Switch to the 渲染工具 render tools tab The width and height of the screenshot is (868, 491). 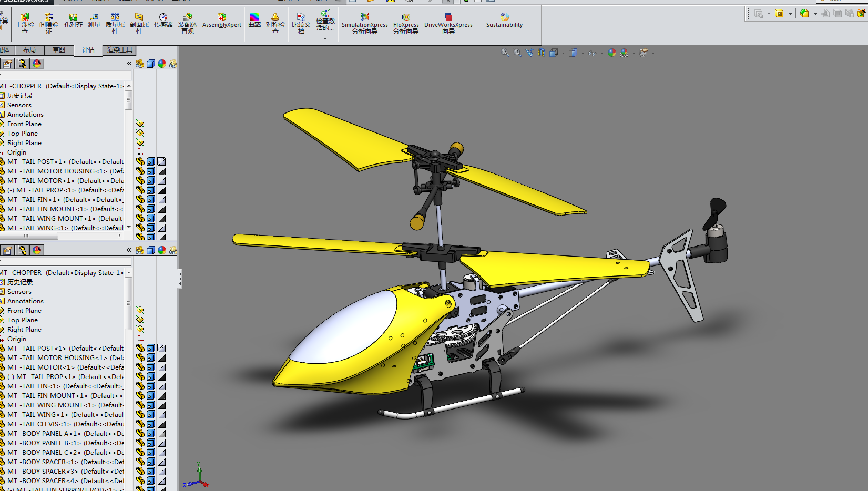coord(120,50)
